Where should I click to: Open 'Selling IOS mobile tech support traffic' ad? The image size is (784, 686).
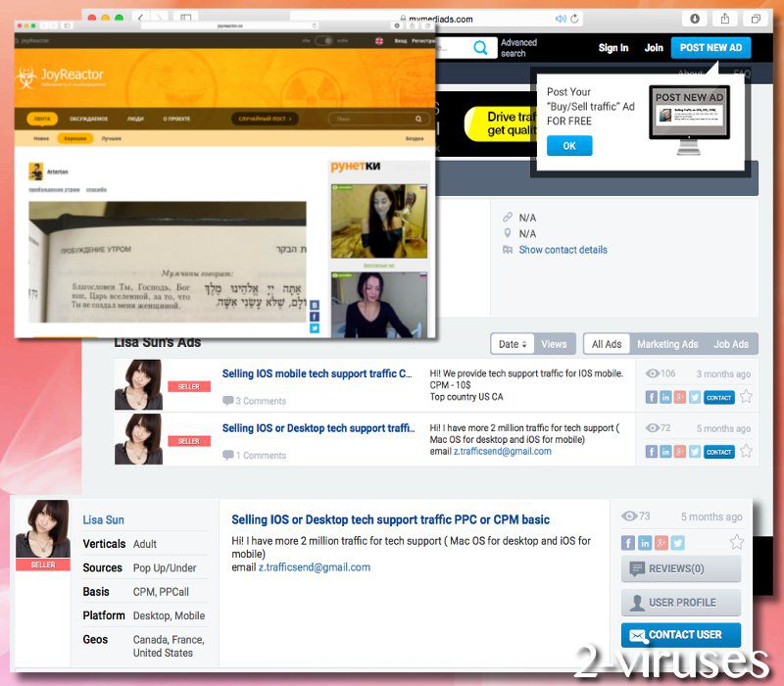[317, 373]
